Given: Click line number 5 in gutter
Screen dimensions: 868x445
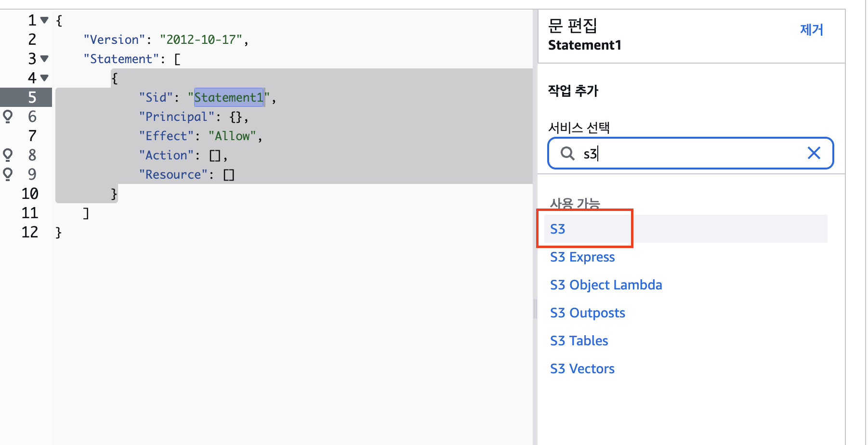Looking at the screenshot, I should tap(32, 97).
